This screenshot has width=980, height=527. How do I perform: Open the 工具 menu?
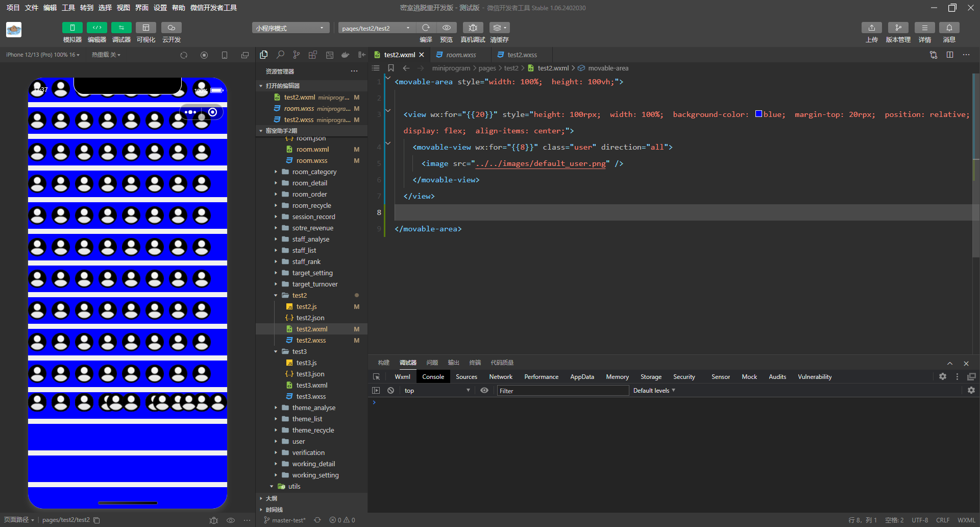point(68,8)
